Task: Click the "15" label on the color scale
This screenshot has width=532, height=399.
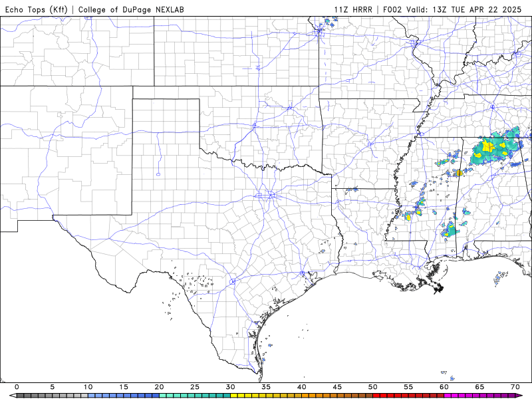Action: [x=124, y=387]
